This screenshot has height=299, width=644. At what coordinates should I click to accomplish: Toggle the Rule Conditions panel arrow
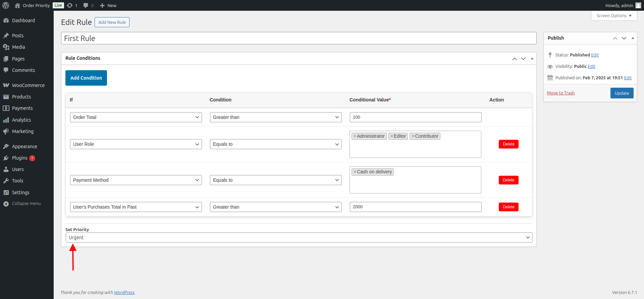click(532, 58)
